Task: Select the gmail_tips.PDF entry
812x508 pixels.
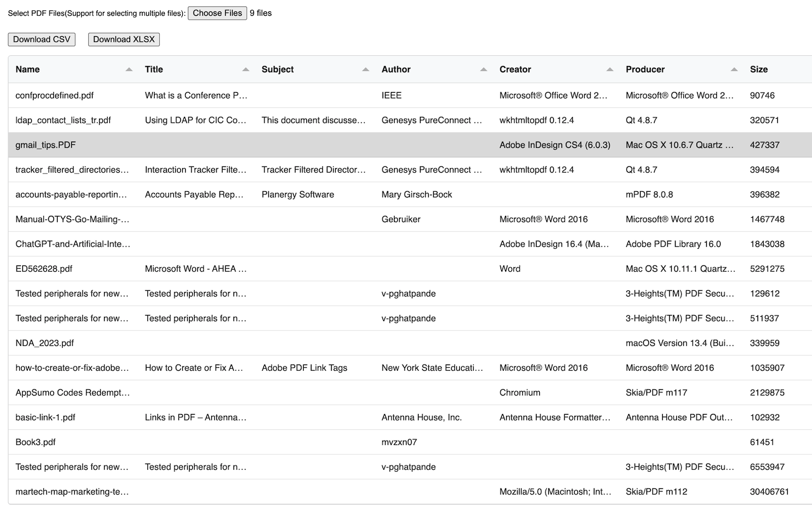Action: [x=46, y=145]
